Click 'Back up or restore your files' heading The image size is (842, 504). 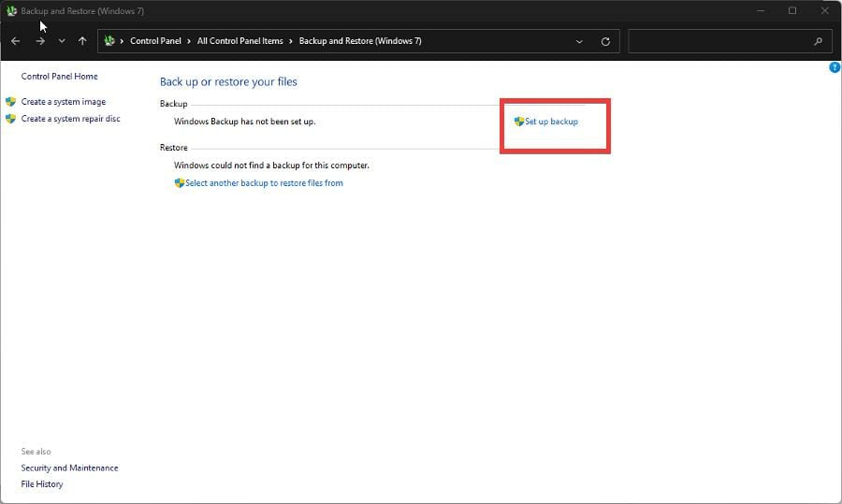tap(229, 81)
